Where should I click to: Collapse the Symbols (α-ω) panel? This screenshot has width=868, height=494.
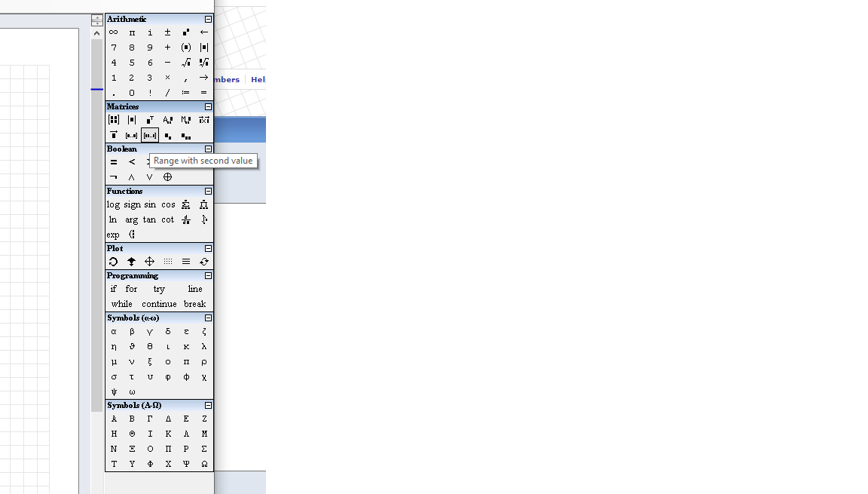(209, 318)
